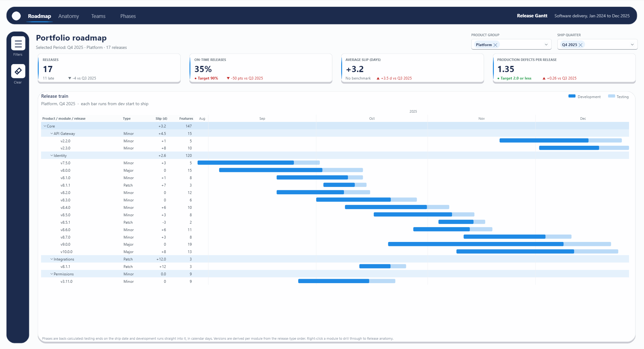
Task: Open the Filters pane icon
Action: [x=18, y=43]
